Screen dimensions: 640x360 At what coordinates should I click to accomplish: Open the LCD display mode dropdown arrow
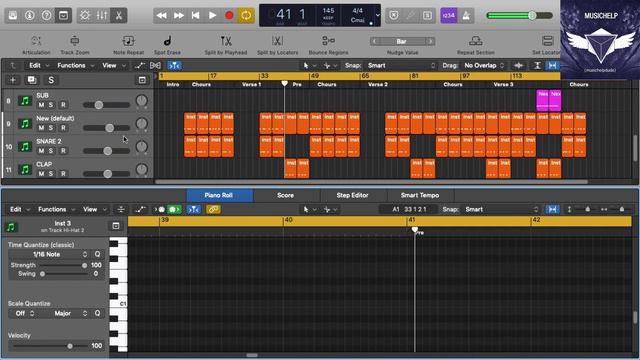(378, 16)
